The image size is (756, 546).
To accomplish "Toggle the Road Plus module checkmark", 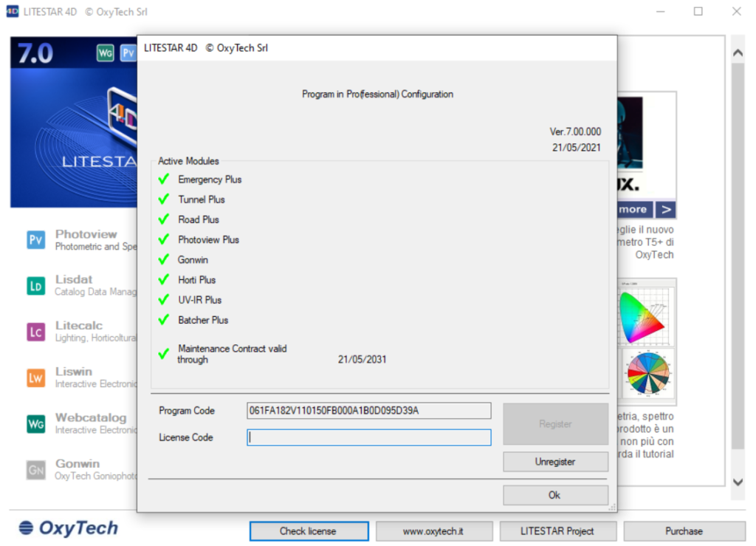I will point(163,219).
